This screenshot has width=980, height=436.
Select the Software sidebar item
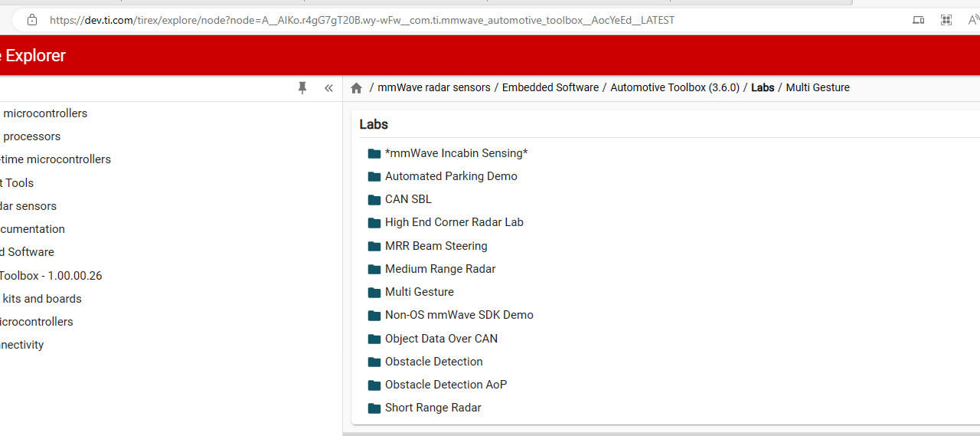point(27,252)
